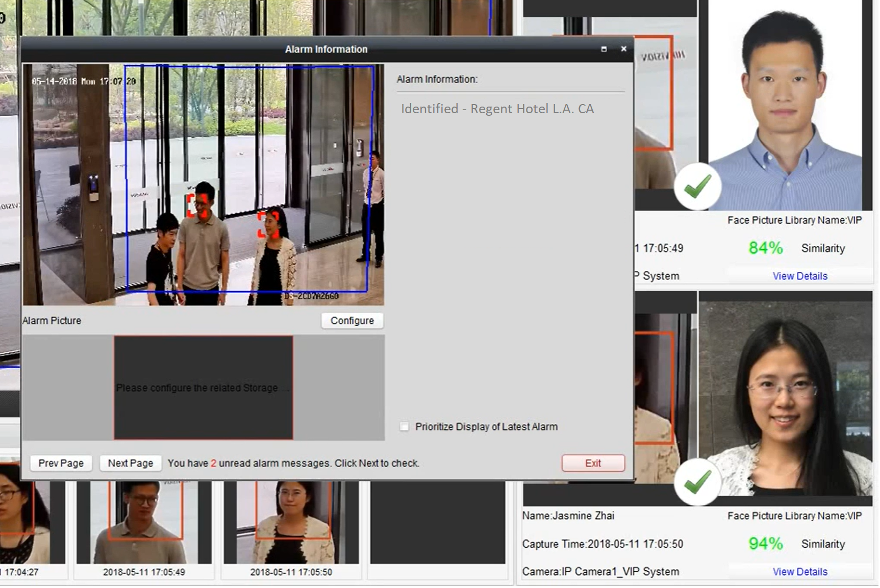880x588 pixels.
Task: Open View Details for Jasmine Zhai
Action: pos(800,571)
